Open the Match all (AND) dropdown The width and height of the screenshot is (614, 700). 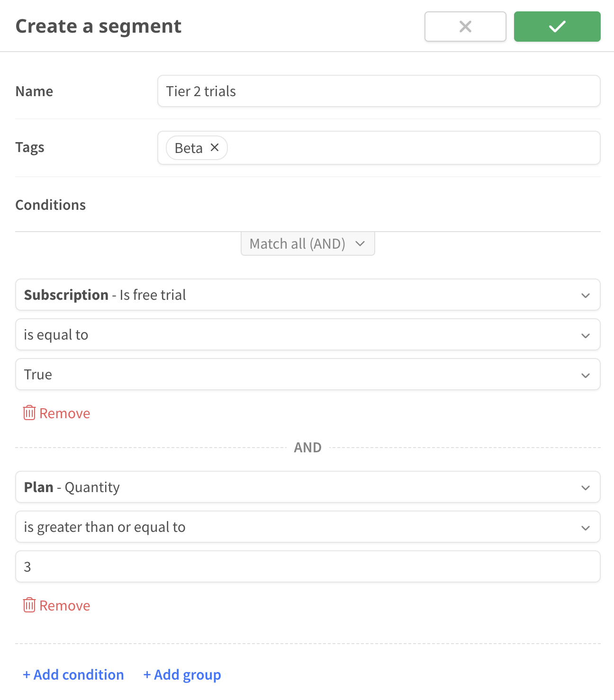point(307,243)
